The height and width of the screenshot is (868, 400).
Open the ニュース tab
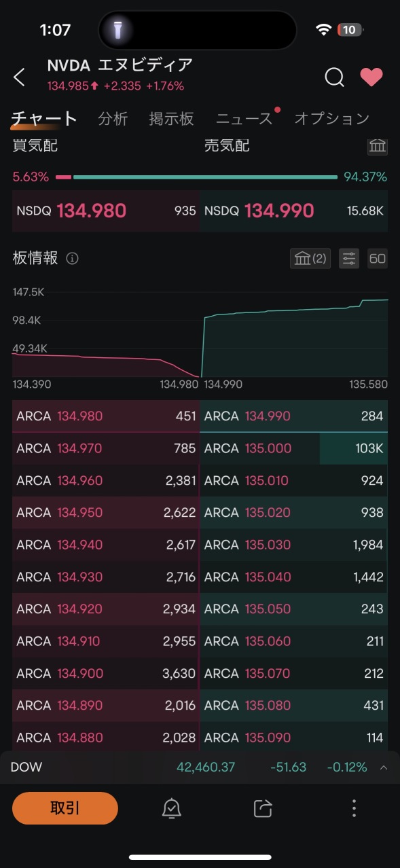(x=244, y=119)
